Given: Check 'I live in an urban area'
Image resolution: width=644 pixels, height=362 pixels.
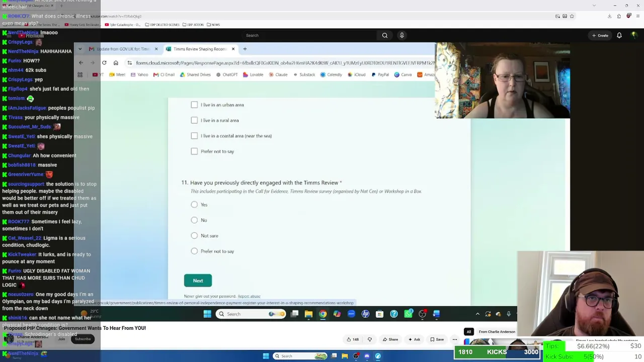Looking at the screenshot, I should (x=194, y=105).
